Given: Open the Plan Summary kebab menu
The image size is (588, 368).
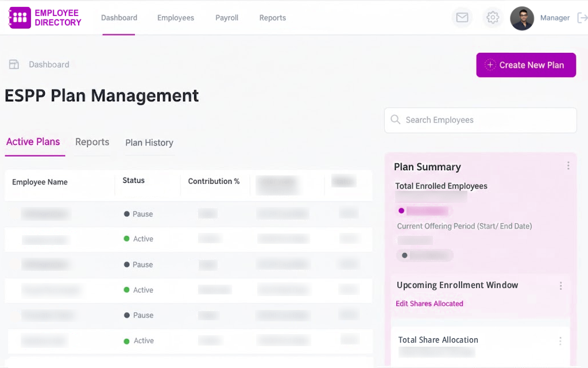Looking at the screenshot, I should click(x=568, y=166).
